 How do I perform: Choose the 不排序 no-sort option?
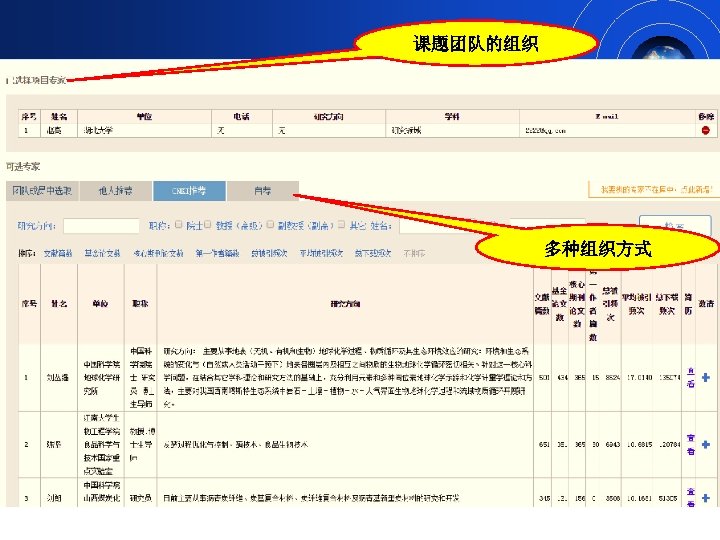tap(414, 253)
